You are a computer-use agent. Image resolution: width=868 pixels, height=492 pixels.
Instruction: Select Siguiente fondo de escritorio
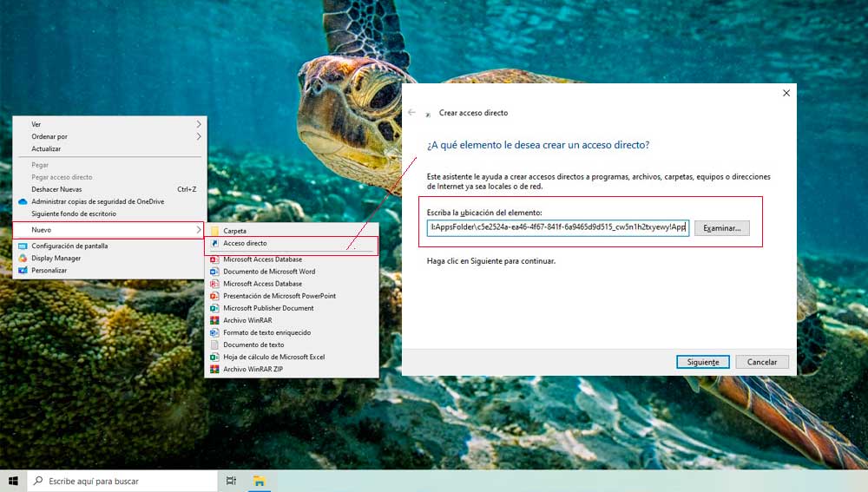coord(74,213)
